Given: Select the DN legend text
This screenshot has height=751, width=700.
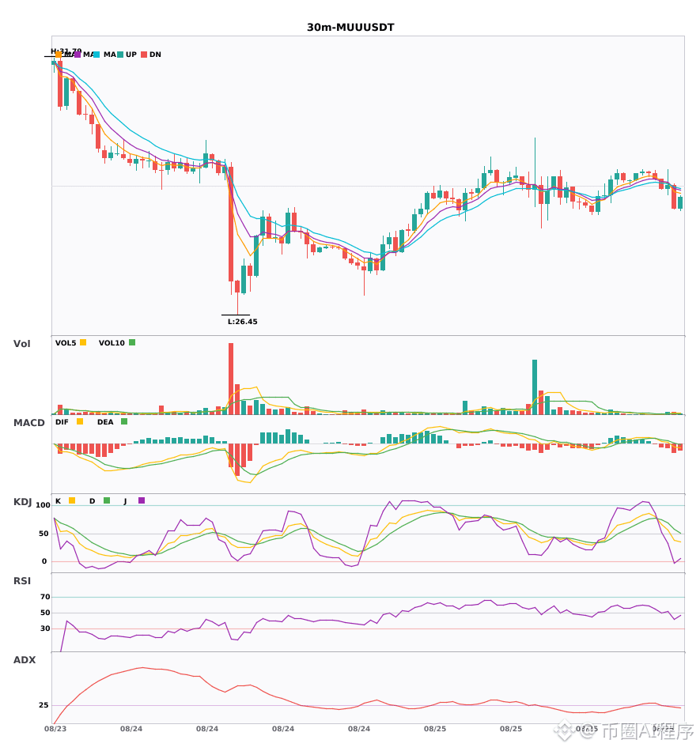Looking at the screenshot, I should (155, 55).
